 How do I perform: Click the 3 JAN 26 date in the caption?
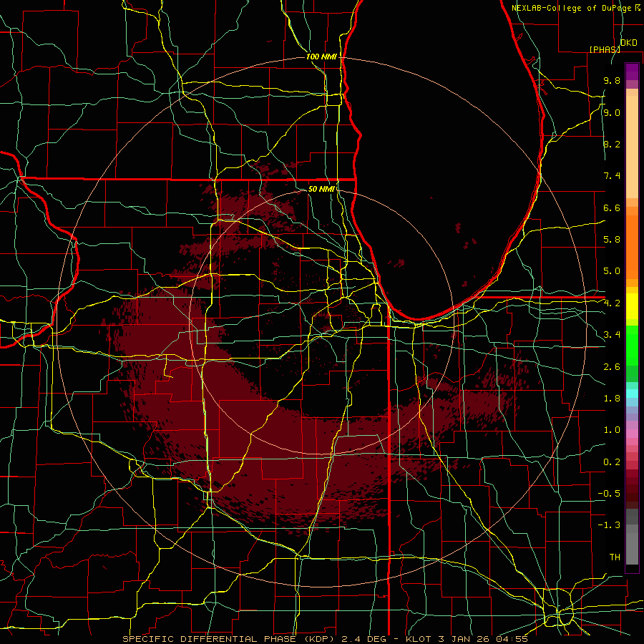pyautogui.click(x=464, y=639)
